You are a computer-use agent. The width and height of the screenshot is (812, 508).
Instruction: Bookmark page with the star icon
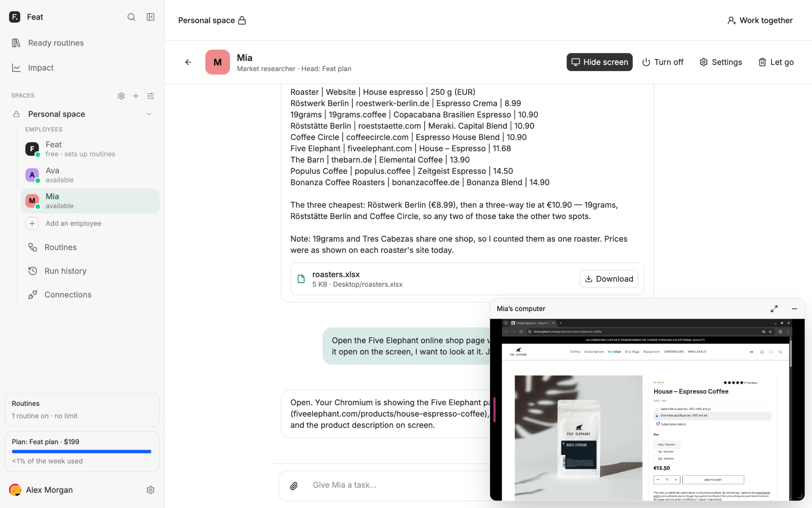click(770, 332)
